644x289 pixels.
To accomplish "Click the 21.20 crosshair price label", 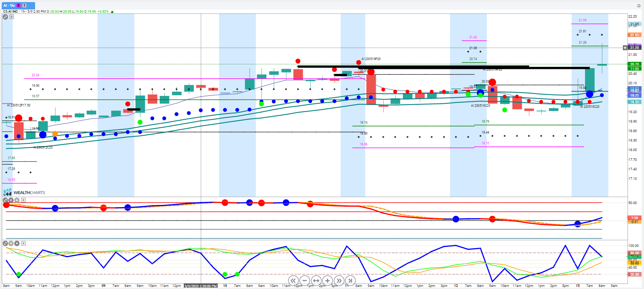I will point(635,48).
